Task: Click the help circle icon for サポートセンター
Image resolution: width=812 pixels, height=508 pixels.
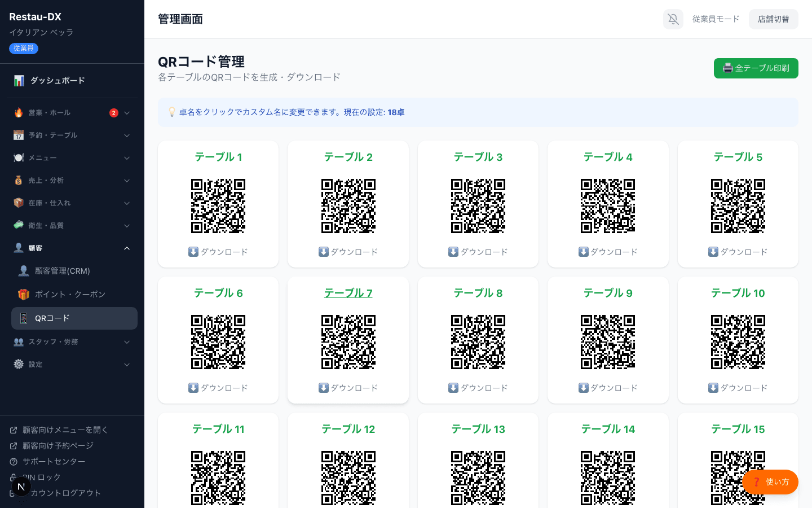Action: pos(14,462)
